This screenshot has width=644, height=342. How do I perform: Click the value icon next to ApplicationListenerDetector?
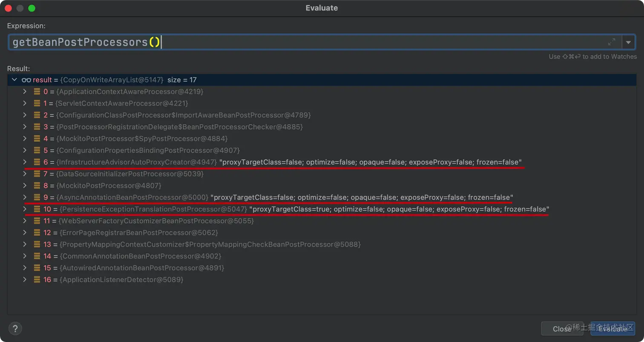36,279
